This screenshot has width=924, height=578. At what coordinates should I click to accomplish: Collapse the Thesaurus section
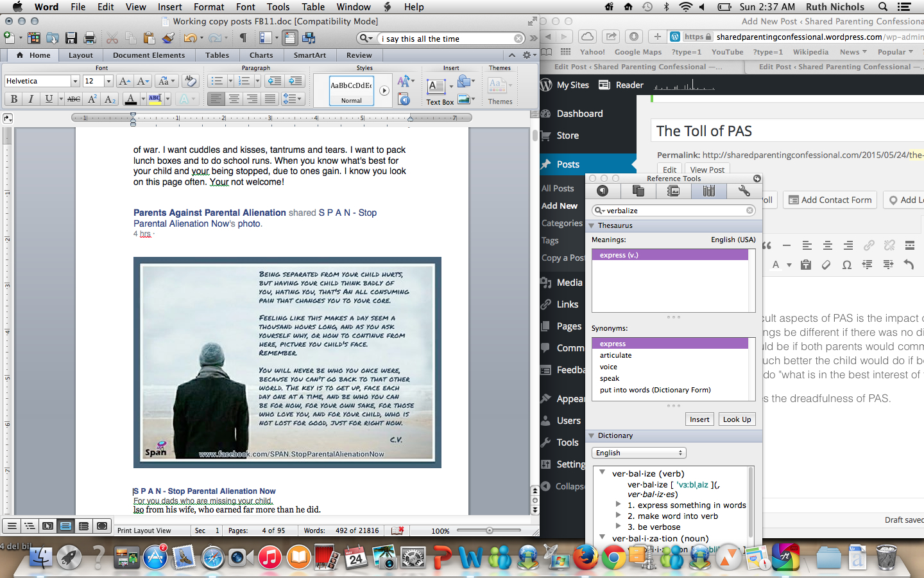pos(592,225)
